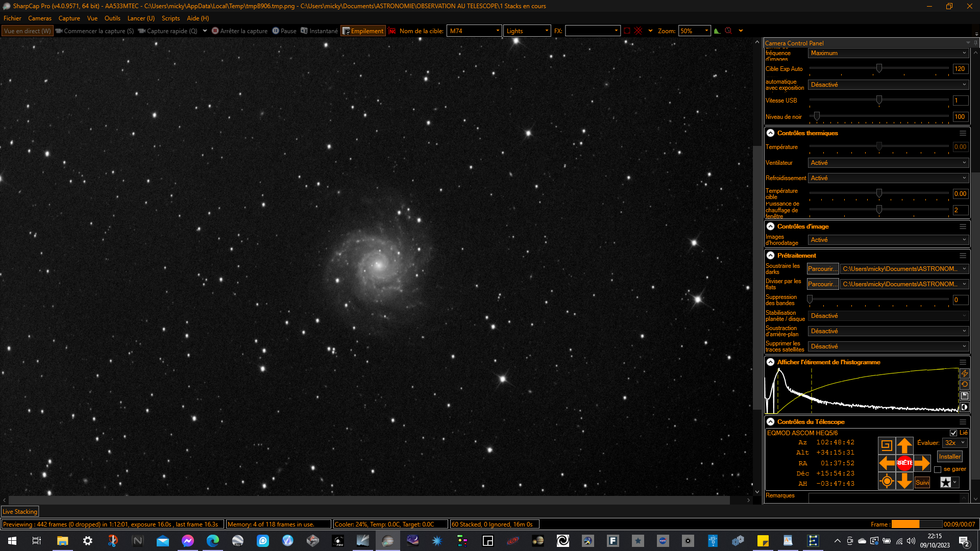Click the star icon in telescope controls

point(946,482)
